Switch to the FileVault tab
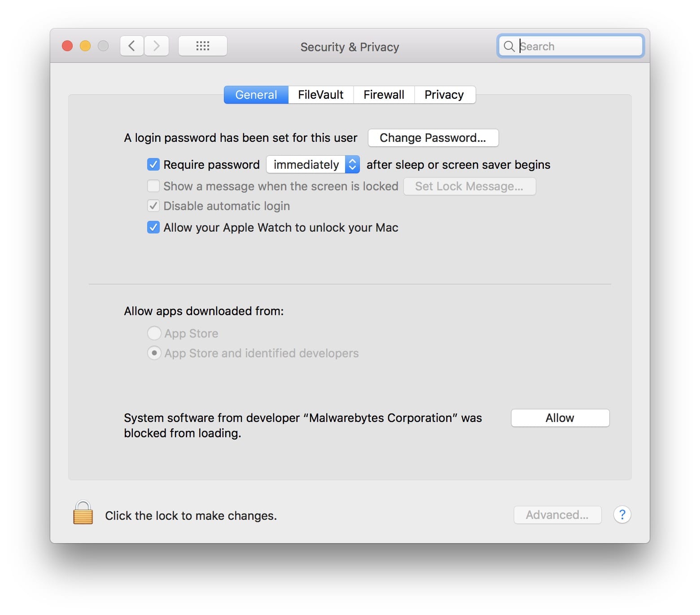 coord(320,95)
